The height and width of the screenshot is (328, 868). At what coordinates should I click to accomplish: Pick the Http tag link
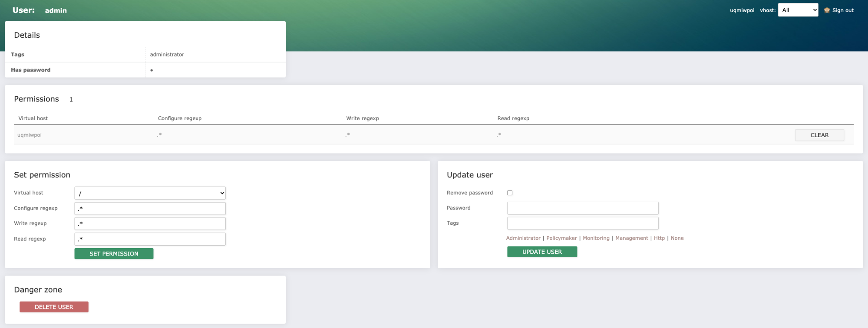coord(659,238)
